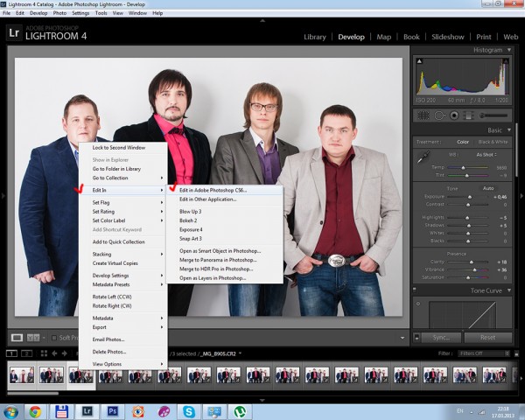Viewport: 525px width, 420px height.
Task: Set treatment to Color
Action: 464,142
